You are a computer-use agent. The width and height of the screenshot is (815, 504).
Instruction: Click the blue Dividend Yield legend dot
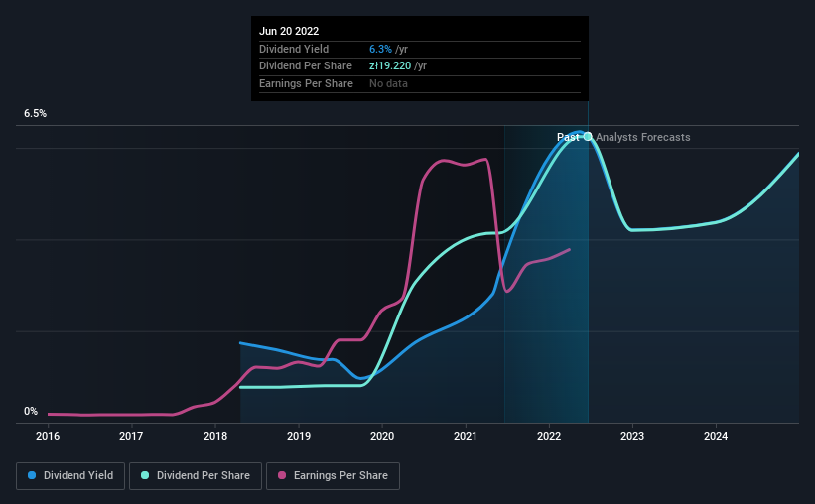coord(32,476)
